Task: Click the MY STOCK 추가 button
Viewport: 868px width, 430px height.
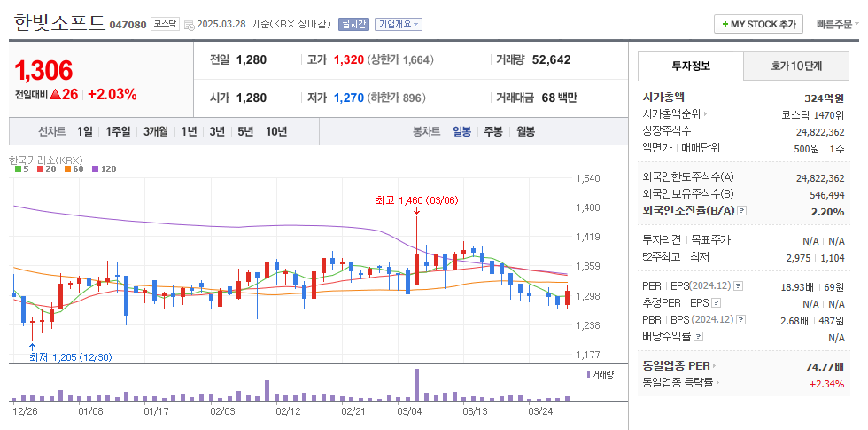Action: pos(758,25)
